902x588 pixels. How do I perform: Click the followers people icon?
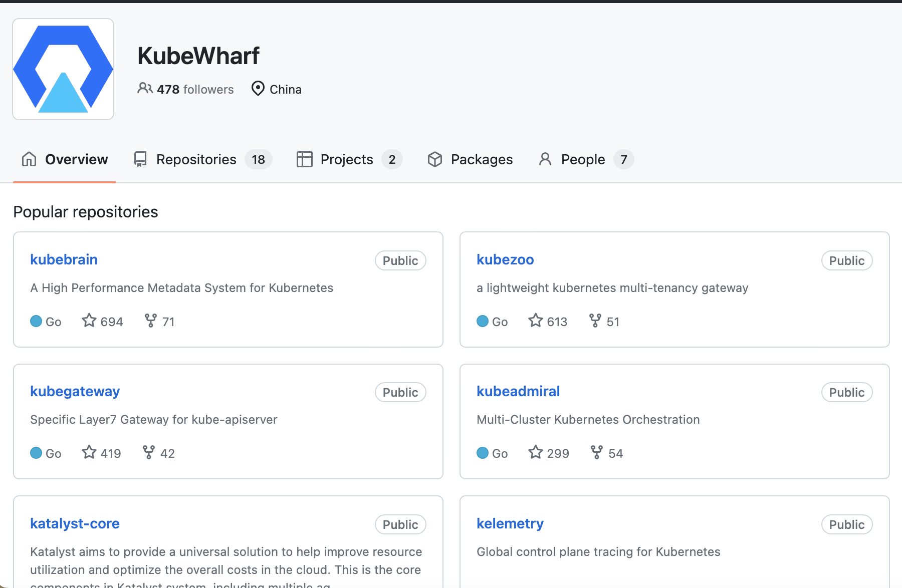coord(145,89)
